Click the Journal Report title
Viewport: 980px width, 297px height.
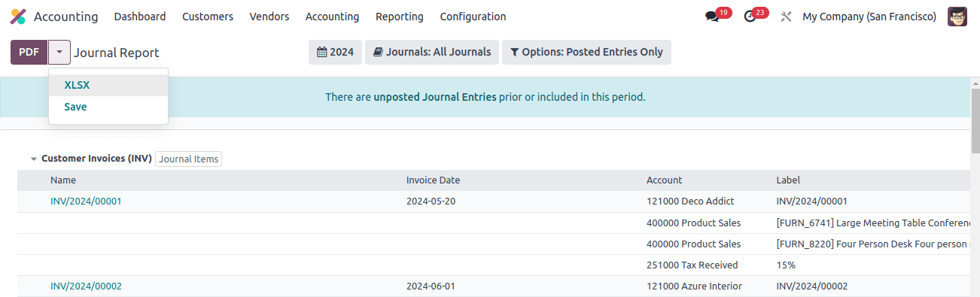tap(117, 53)
